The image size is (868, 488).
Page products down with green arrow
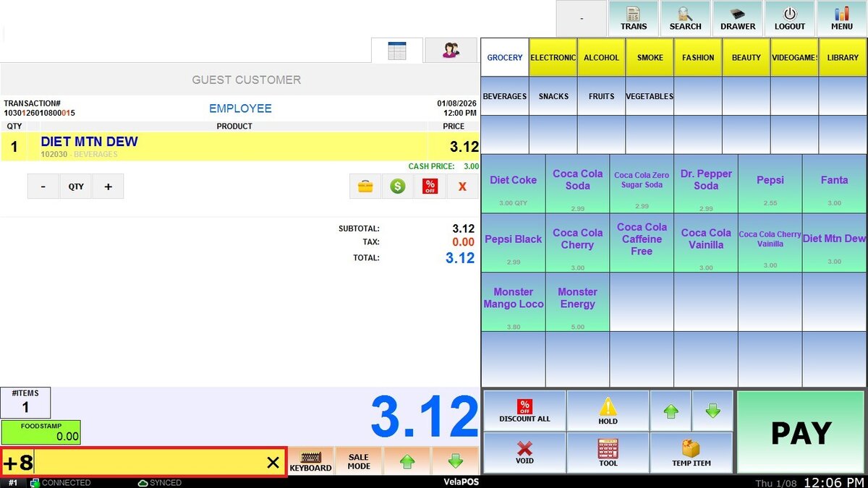712,411
